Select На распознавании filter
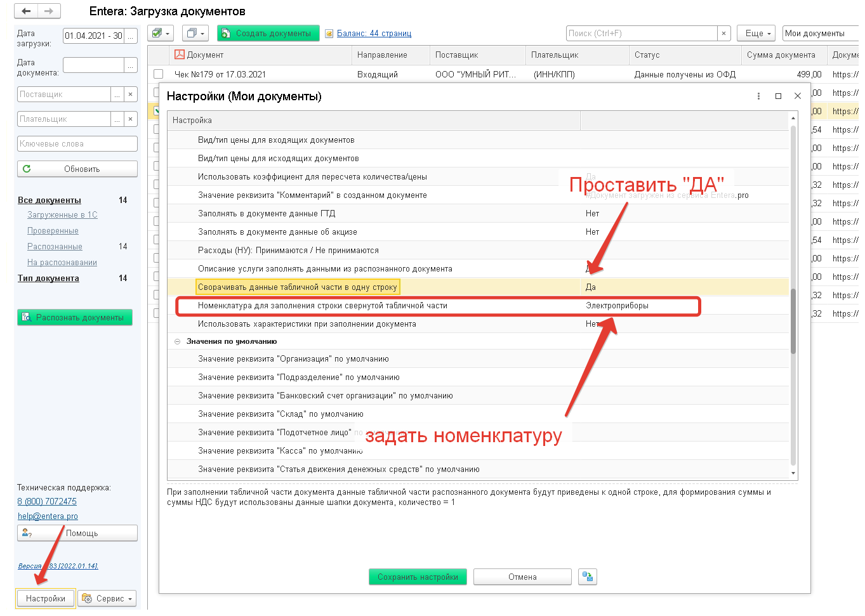 62,263
